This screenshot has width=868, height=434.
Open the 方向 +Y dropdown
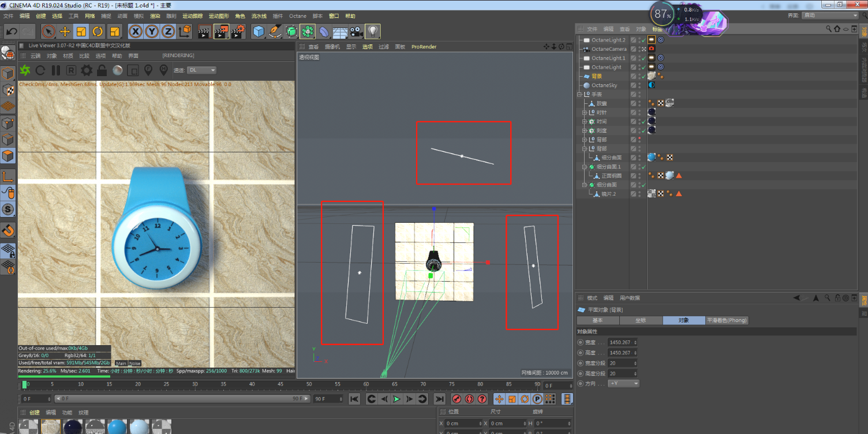tap(624, 383)
